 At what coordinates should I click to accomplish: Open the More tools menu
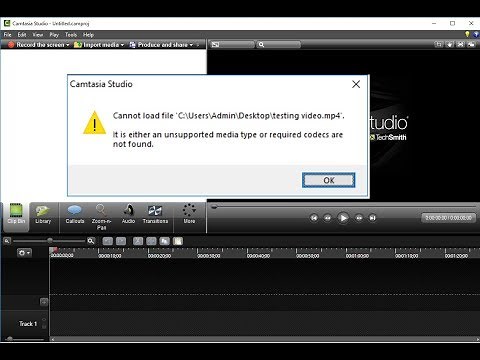click(189, 214)
